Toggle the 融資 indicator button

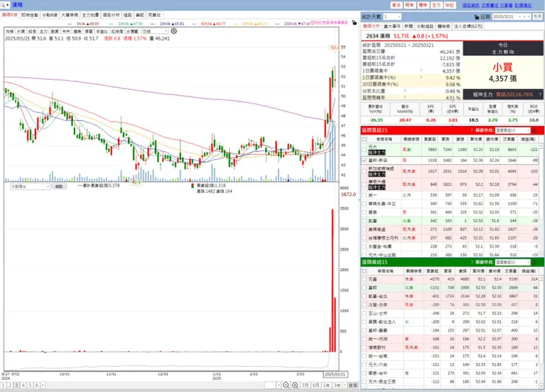(x=54, y=31)
